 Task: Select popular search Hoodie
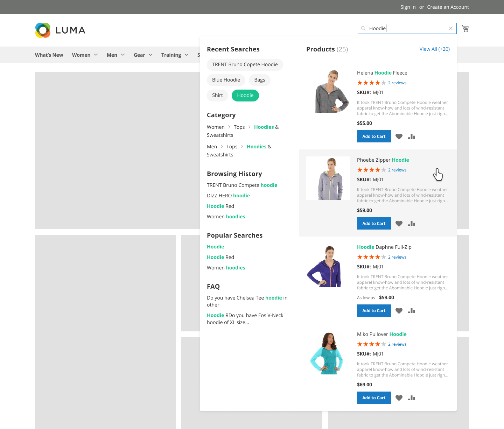click(x=215, y=247)
